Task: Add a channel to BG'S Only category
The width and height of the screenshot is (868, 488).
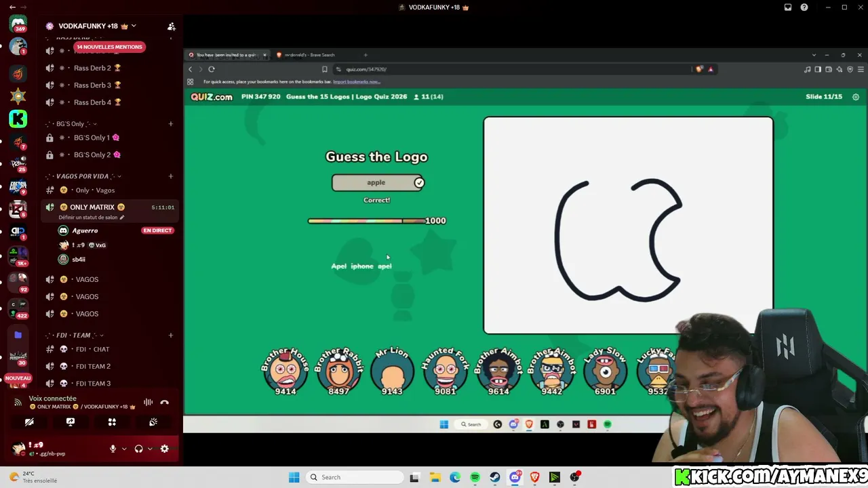Action: [171, 124]
